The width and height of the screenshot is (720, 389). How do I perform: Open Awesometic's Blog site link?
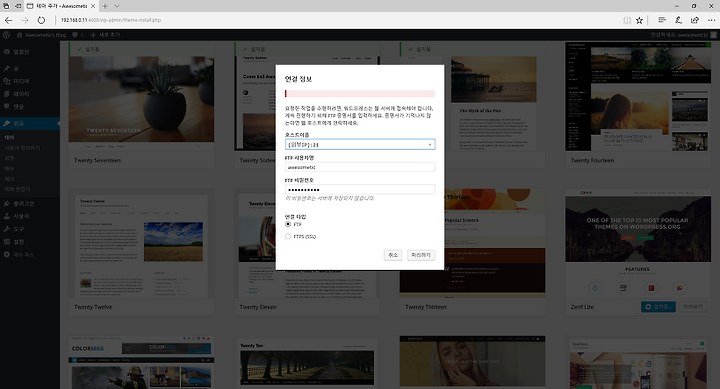41,35
